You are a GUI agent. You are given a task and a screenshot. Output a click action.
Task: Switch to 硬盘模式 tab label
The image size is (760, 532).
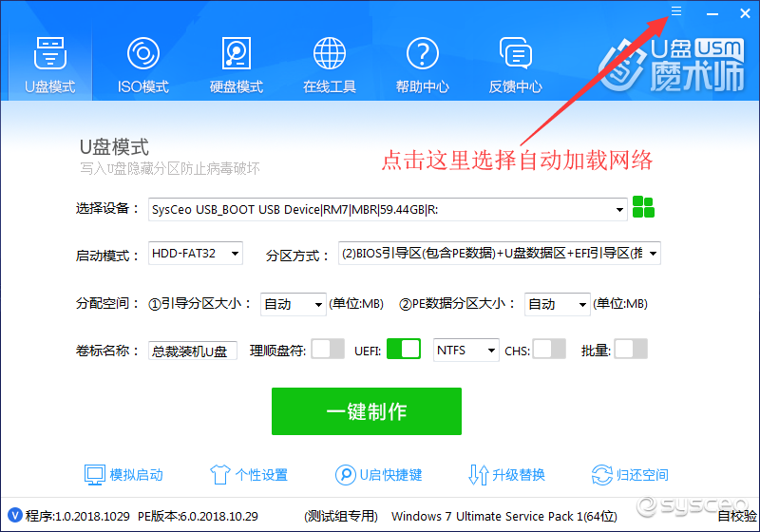[236, 86]
